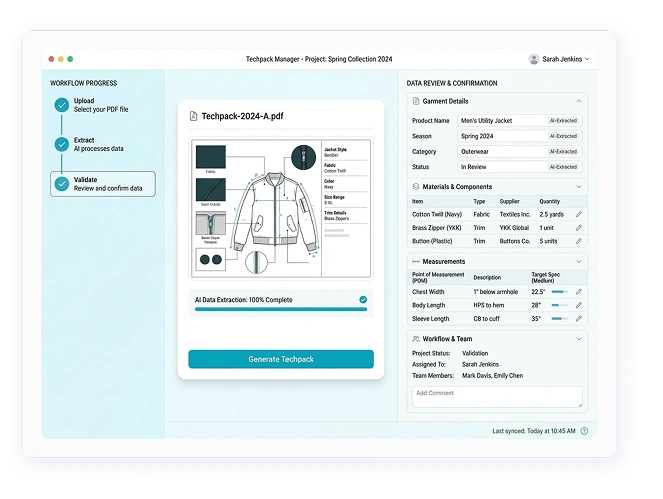Edit the Button (Plastic) row pencil icon

coord(579,241)
